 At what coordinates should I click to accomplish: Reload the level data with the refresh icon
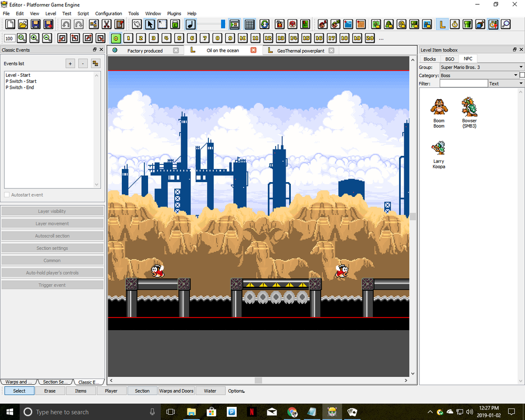(x=265, y=24)
